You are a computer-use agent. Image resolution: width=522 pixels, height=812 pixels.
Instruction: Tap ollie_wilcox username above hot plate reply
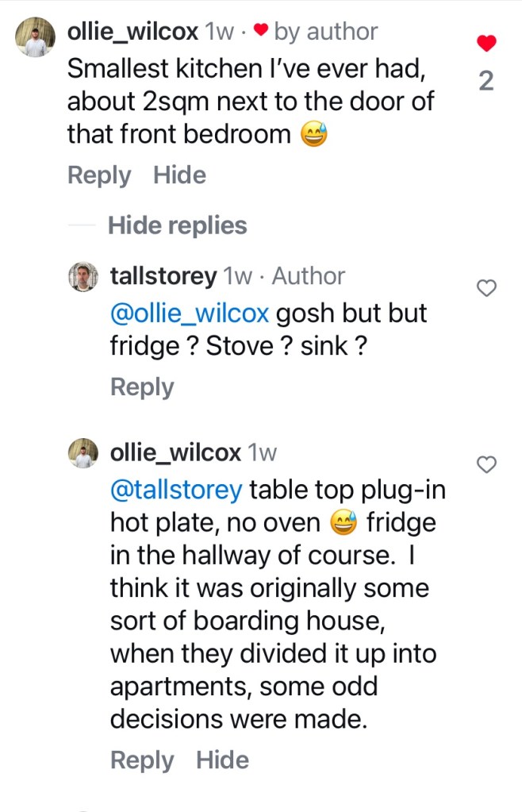(175, 452)
